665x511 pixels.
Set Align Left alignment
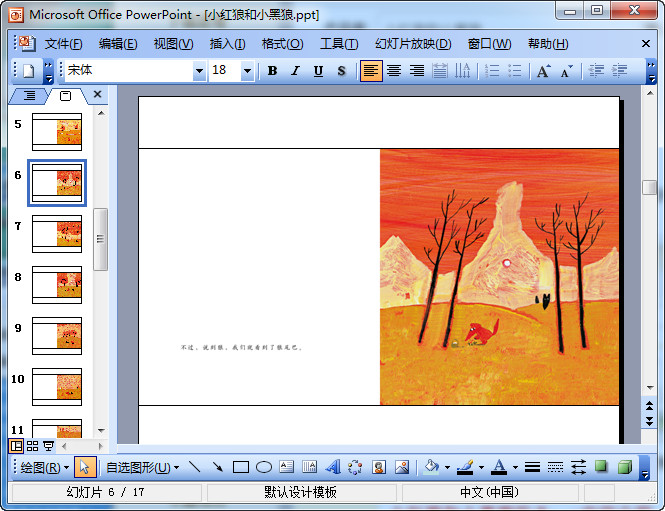371,71
